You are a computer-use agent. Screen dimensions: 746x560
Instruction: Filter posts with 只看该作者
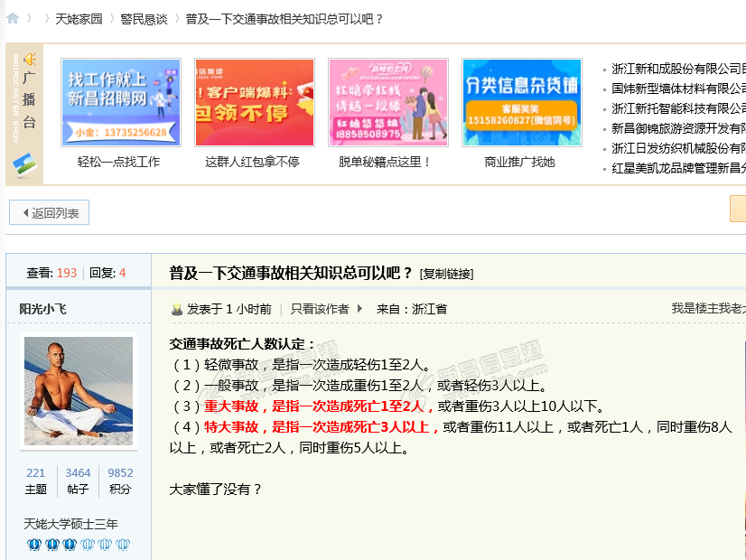[x=321, y=309]
